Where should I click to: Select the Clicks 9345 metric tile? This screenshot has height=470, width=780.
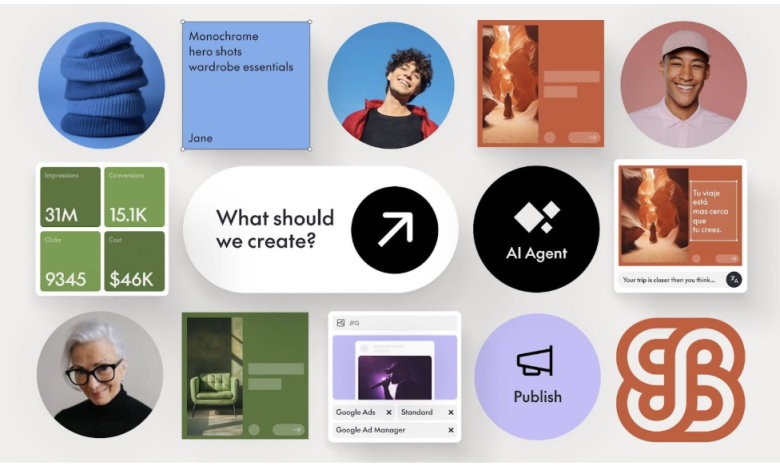pyautogui.click(x=70, y=261)
